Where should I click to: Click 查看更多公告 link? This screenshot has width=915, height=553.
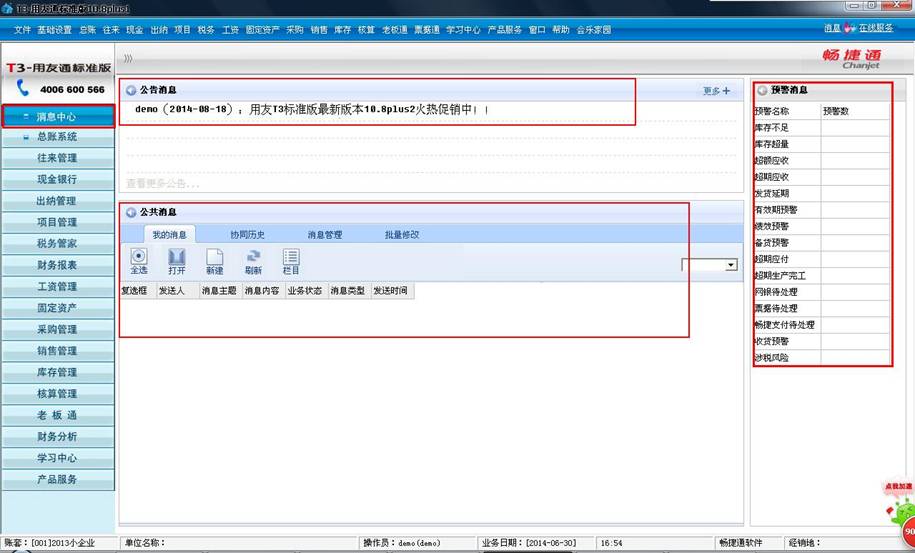[162, 184]
